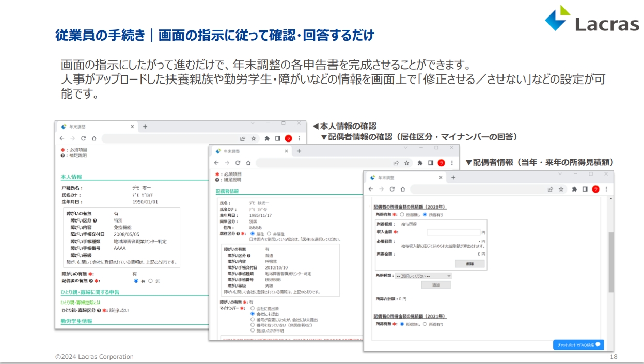Viewport: 644px width, 364px height.
Task: Select 非居住 for 居住区分
Action: [x=269, y=234]
